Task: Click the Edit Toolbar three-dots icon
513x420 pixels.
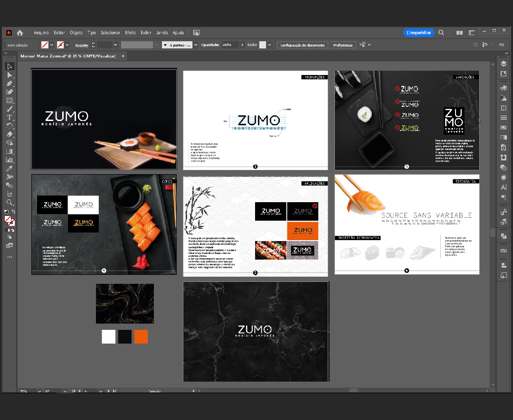Action: tap(9, 257)
